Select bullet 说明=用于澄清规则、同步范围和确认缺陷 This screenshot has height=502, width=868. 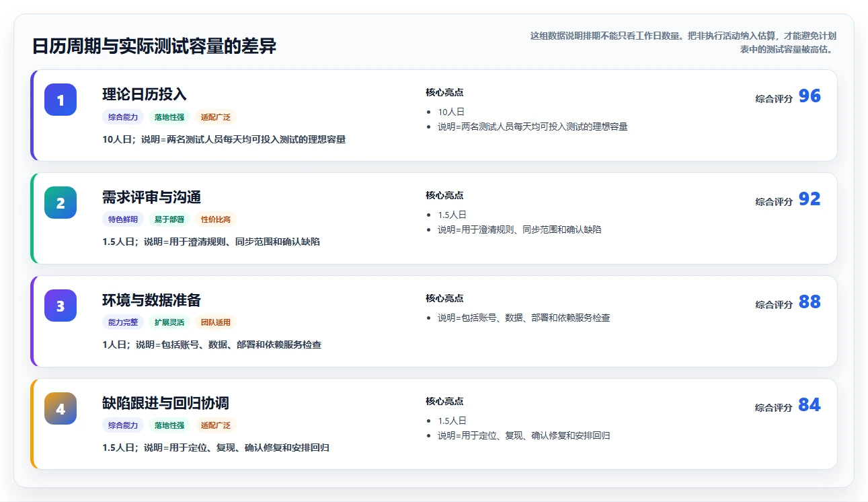click(x=520, y=229)
